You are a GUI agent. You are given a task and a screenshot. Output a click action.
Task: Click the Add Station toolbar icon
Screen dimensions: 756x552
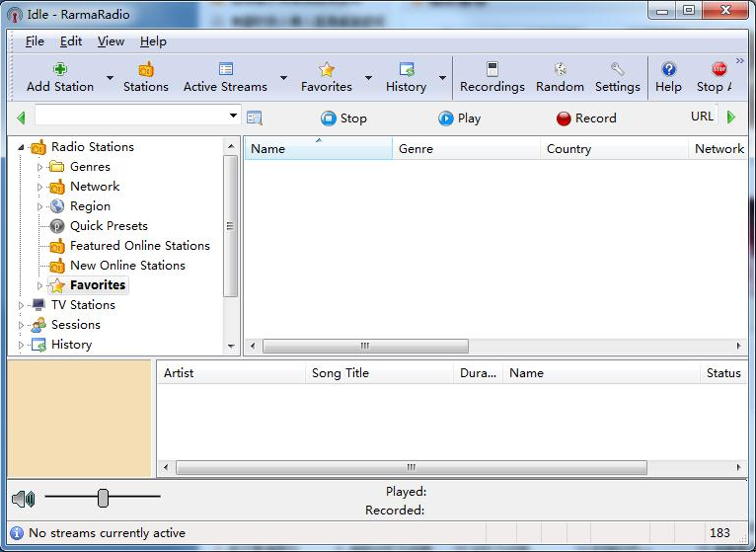[x=60, y=70]
